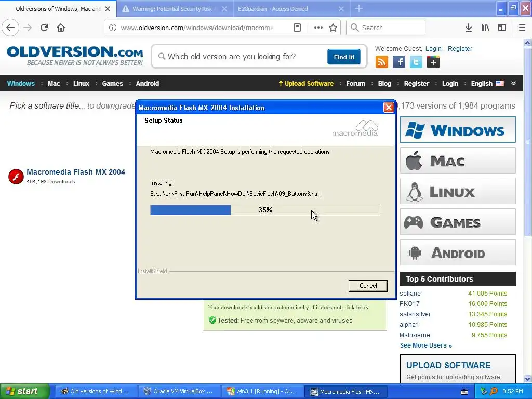Click the OLDVERSION.COM site logo
Image resolution: width=532 pixels, height=399 pixels.
75,56
